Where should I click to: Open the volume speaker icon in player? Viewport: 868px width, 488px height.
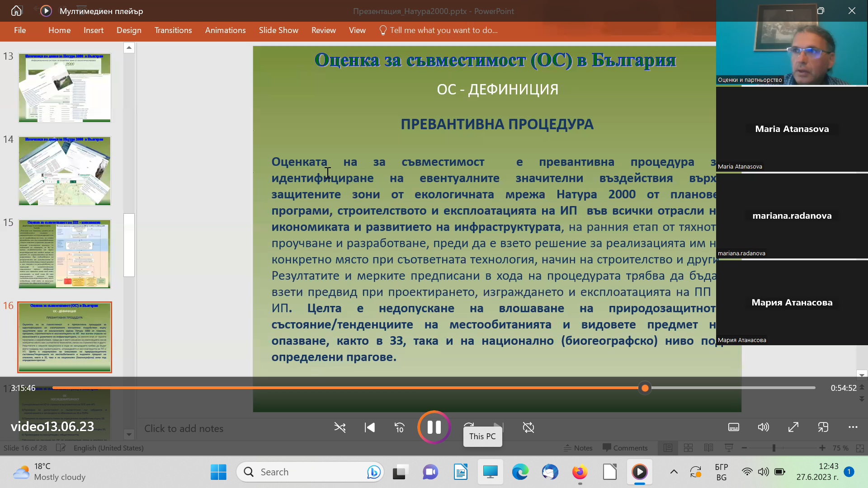(x=764, y=427)
